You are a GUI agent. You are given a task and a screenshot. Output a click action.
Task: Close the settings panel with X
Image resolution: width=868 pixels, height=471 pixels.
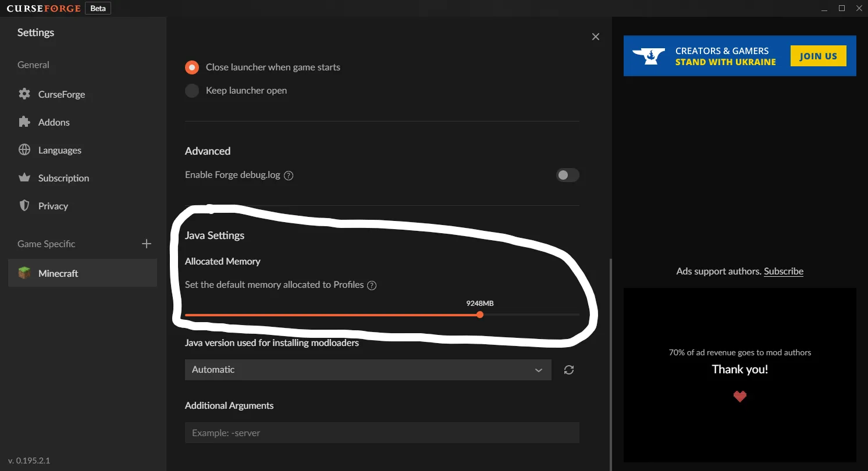tap(596, 37)
